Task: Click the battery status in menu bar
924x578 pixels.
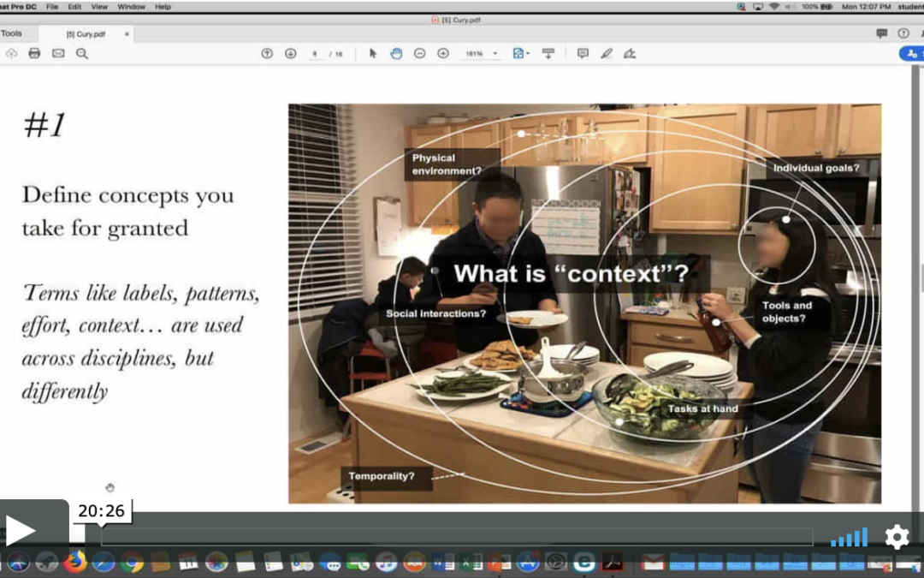Action: 817,7
